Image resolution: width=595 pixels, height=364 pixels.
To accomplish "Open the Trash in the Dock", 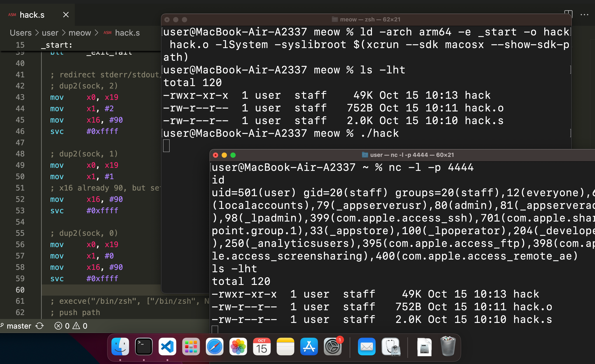I will (x=448, y=347).
